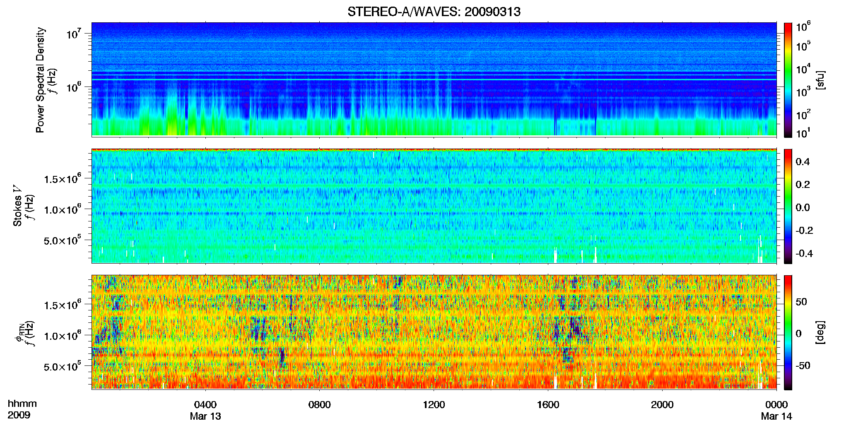The image size is (868, 447).
Task: Click the -50 label on deg color bar
Action: coord(803,365)
